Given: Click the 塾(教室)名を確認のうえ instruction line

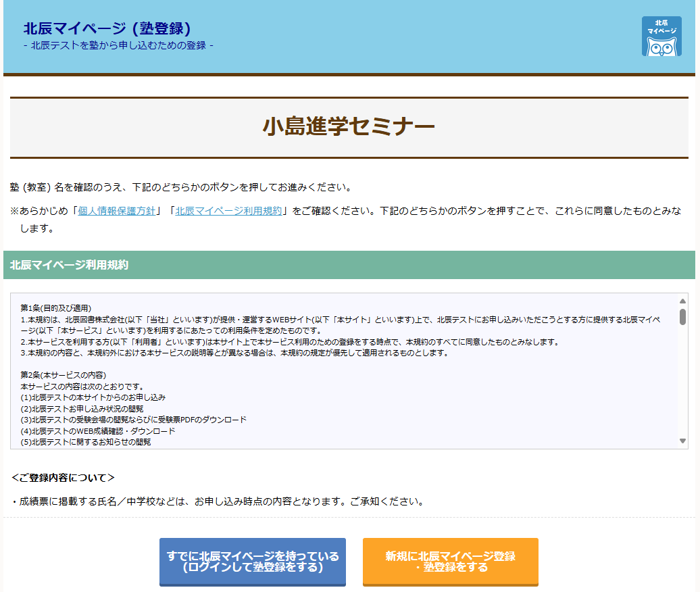Looking at the screenshot, I should (x=181, y=187).
